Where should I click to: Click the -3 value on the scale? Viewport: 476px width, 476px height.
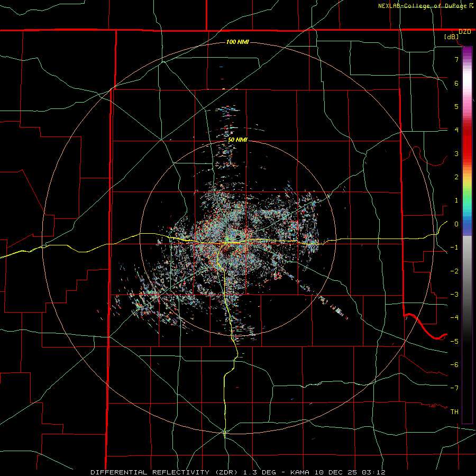[x=454, y=295]
